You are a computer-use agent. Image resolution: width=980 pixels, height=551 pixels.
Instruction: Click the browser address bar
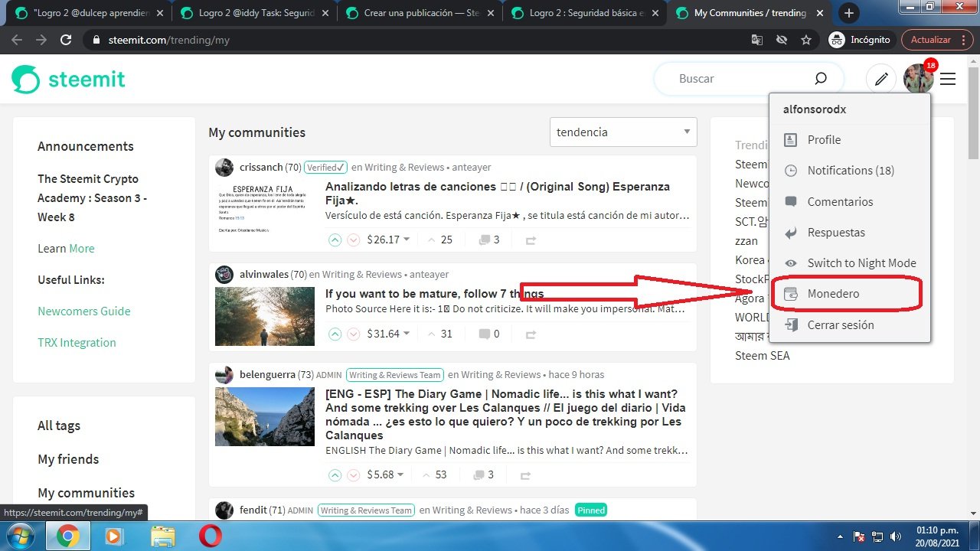point(413,40)
